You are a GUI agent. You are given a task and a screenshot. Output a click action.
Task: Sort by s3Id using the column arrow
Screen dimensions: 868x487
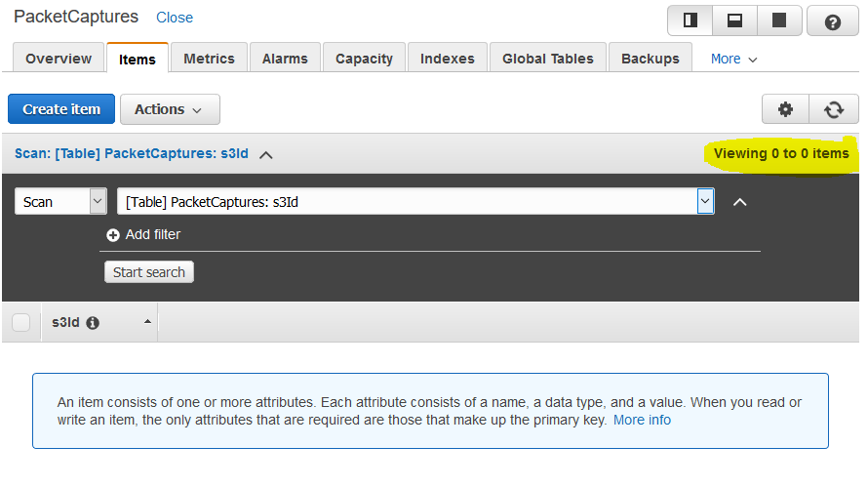click(147, 322)
